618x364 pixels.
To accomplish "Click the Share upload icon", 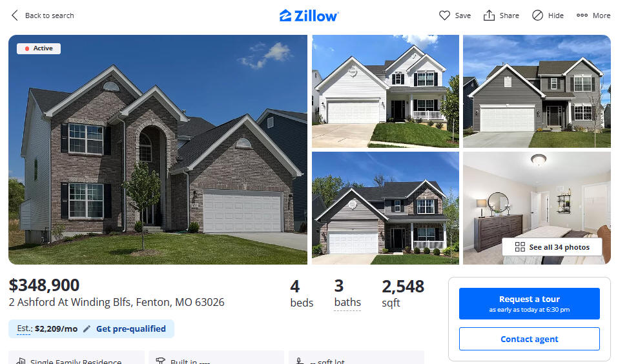I will click(x=489, y=15).
